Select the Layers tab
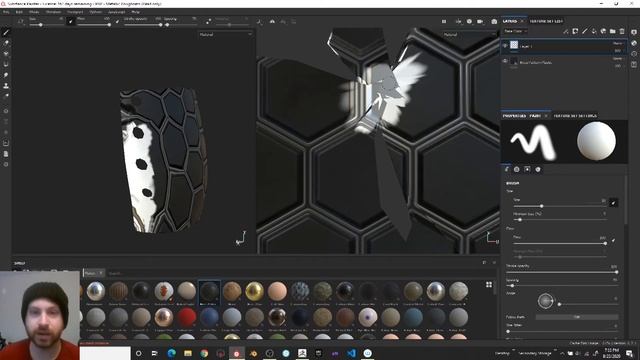Viewport: 640px width, 360px height. [510, 21]
